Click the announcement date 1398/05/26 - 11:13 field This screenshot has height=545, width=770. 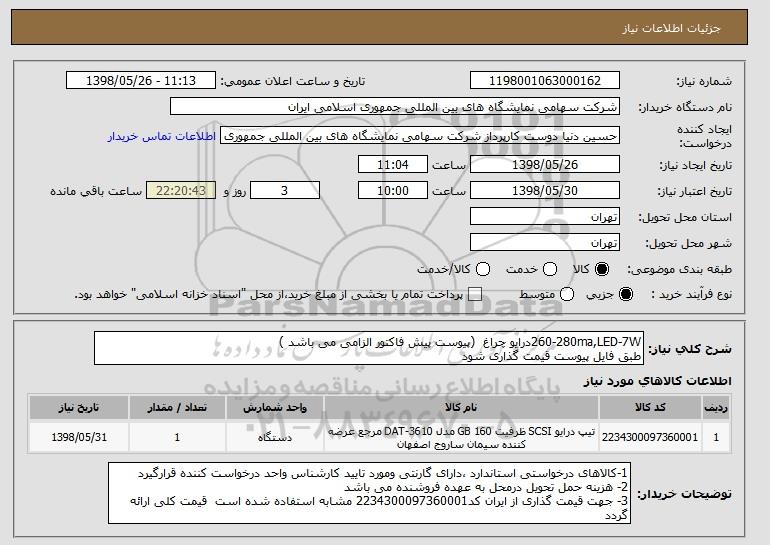tap(141, 81)
